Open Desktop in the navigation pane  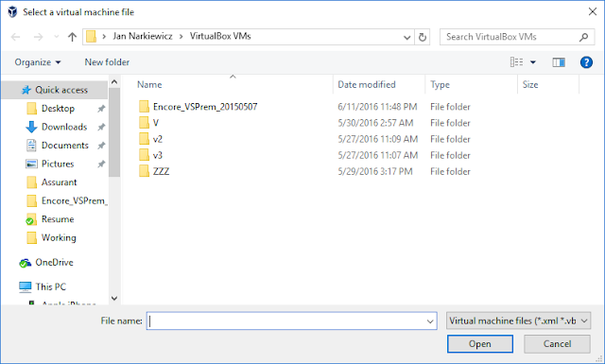58,109
